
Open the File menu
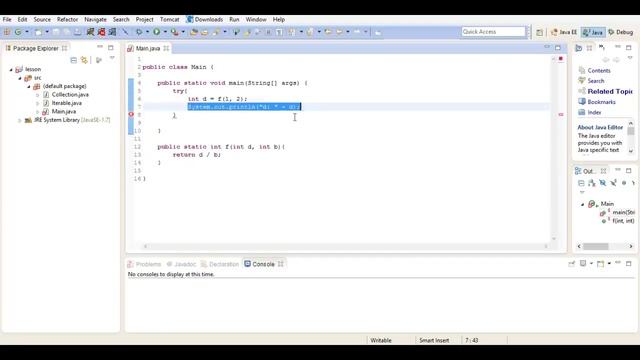click(x=7, y=19)
